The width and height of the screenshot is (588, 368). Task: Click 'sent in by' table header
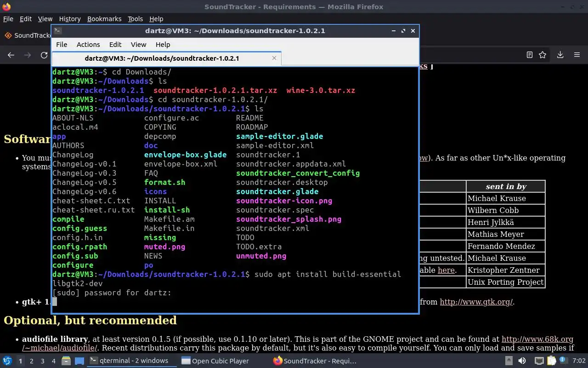[x=505, y=186]
